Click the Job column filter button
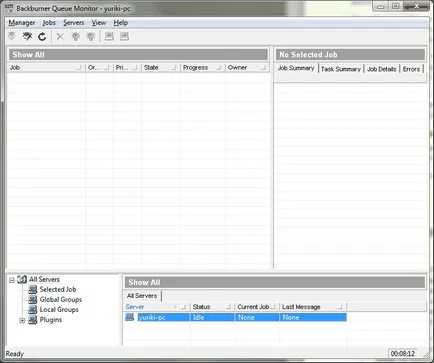Viewport: 434px width, 363px height. (x=78, y=68)
